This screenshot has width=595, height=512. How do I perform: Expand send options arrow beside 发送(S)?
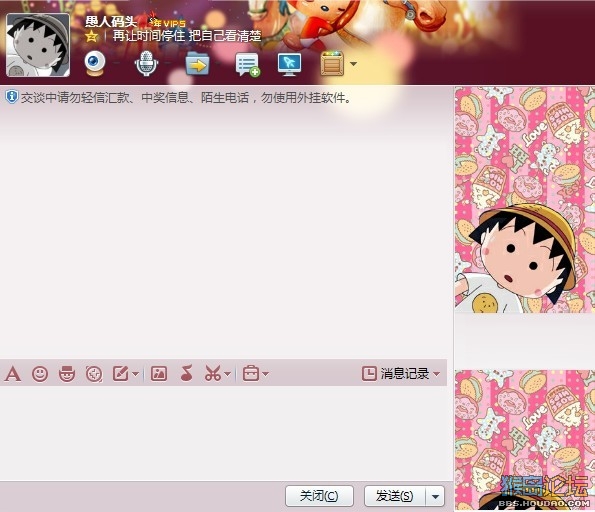pos(435,496)
